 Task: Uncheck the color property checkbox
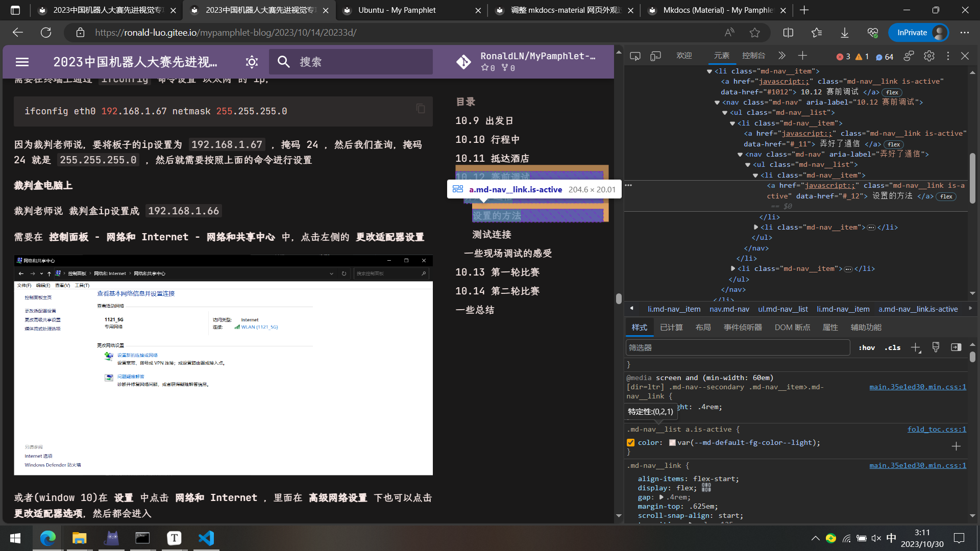point(631,442)
